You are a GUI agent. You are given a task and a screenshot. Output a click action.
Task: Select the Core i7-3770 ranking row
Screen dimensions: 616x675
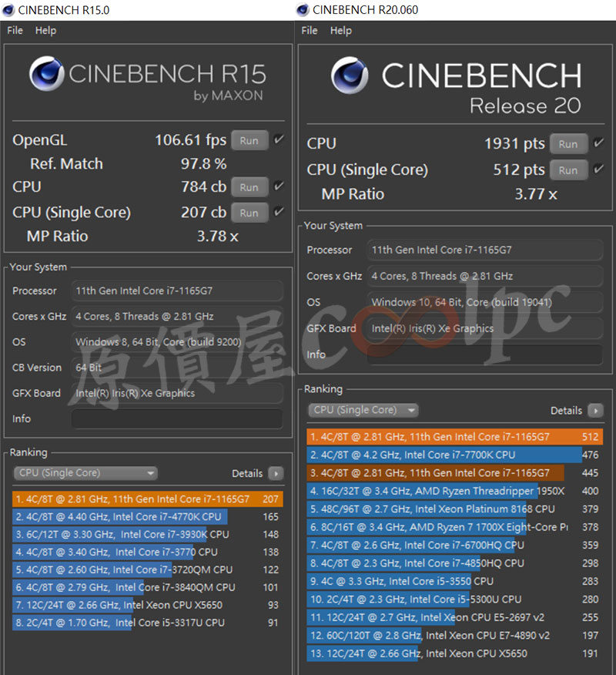148,552
